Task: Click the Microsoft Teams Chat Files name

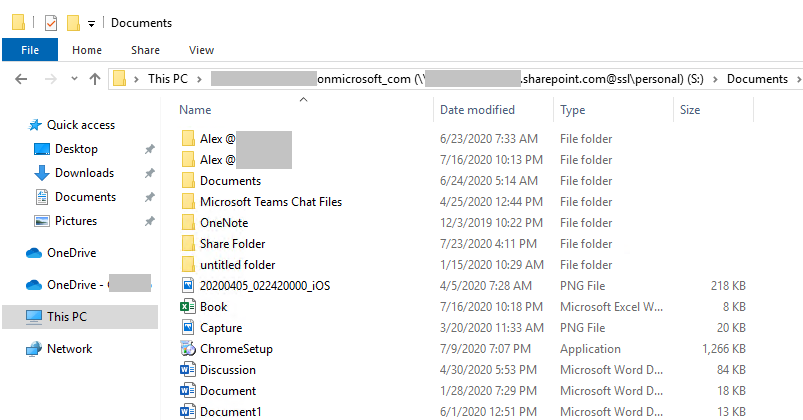Action: (271, 202)
